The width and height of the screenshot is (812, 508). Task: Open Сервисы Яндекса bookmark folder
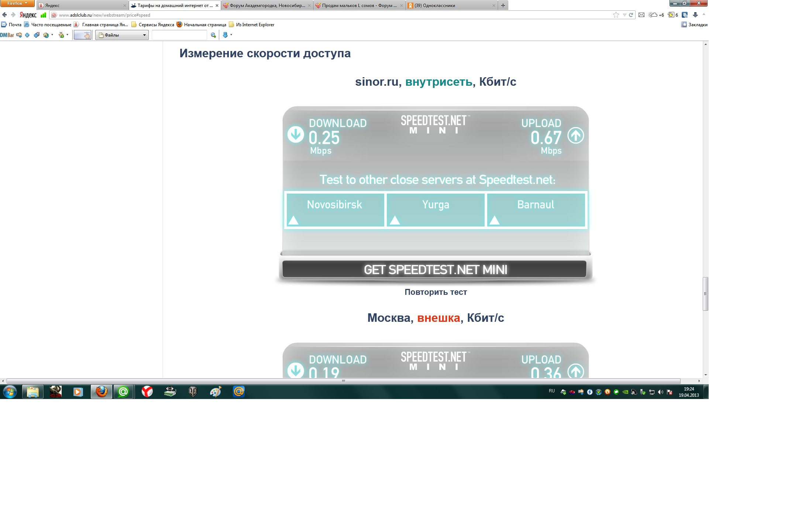(153, 24)
